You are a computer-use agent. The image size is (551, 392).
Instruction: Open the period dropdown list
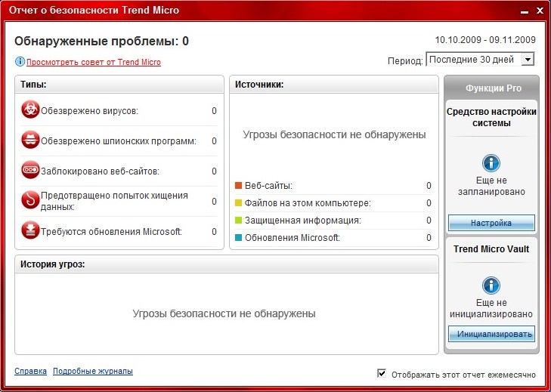tap(528, 60)
